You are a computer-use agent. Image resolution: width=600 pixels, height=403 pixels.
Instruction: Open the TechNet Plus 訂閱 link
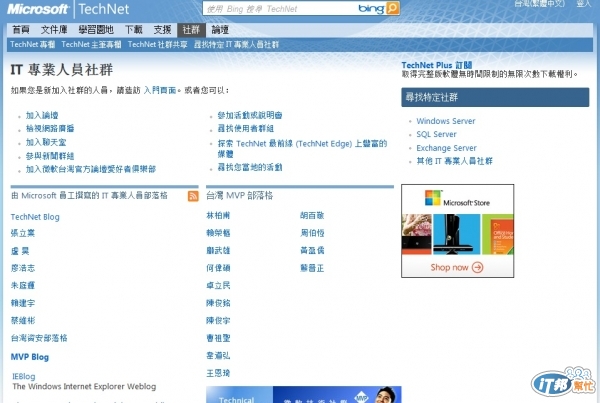(437, 65)
